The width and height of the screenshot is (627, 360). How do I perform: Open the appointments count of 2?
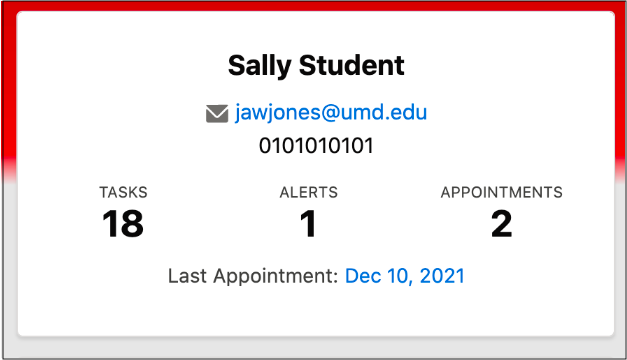coord(501,224)
